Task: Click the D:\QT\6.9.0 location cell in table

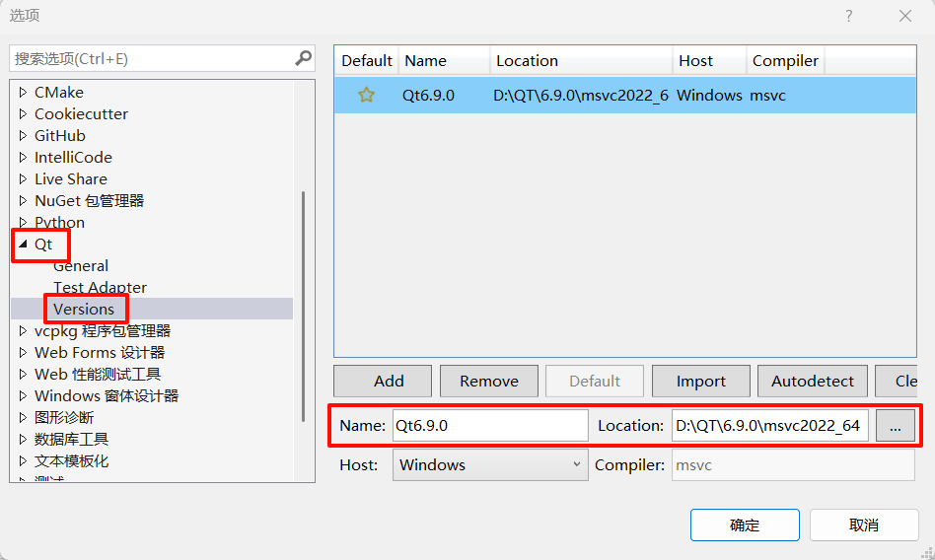Action: pyautogui.click(x=581, y=96)
